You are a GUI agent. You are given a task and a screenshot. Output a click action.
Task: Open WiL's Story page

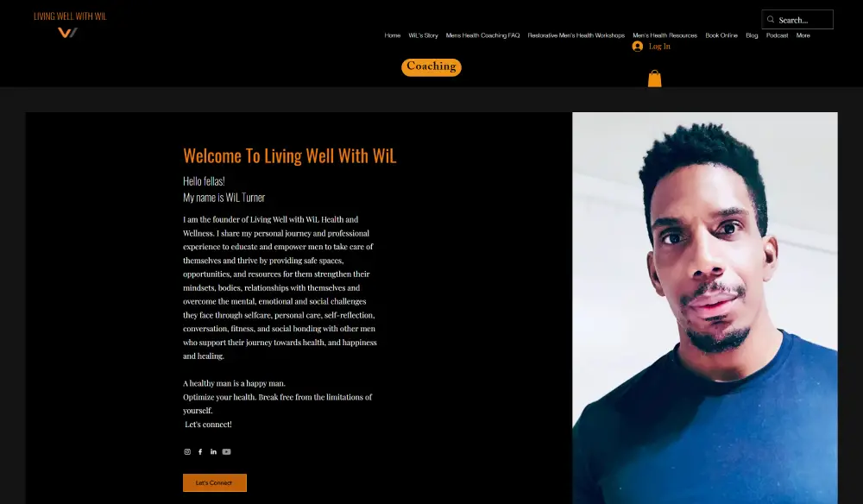(423, 35)
